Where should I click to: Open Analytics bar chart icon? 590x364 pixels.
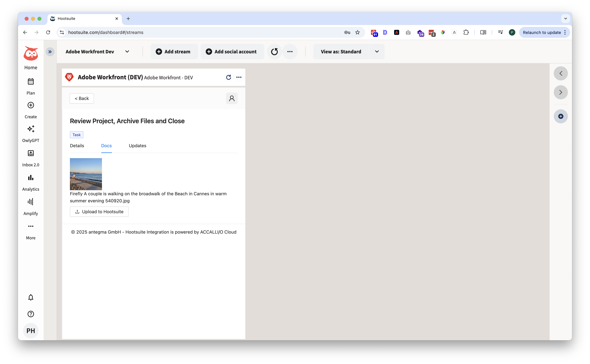[x=31, y=178]
